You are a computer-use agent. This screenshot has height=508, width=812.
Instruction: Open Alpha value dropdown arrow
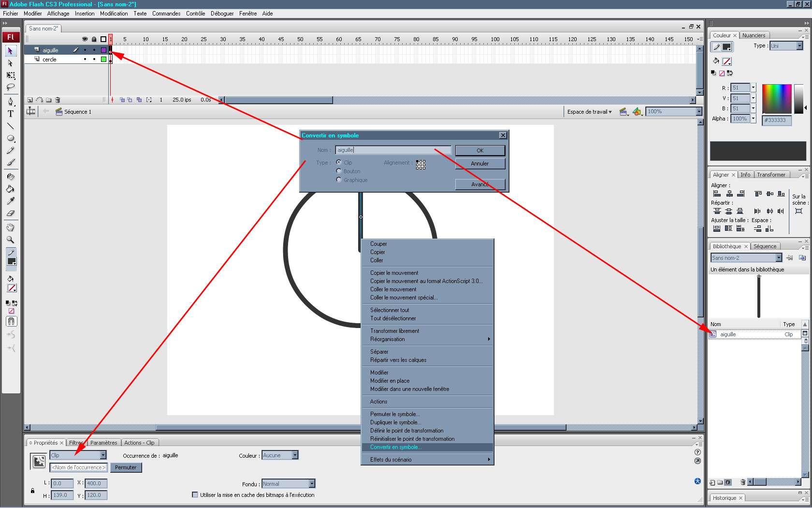pos(753,119)
